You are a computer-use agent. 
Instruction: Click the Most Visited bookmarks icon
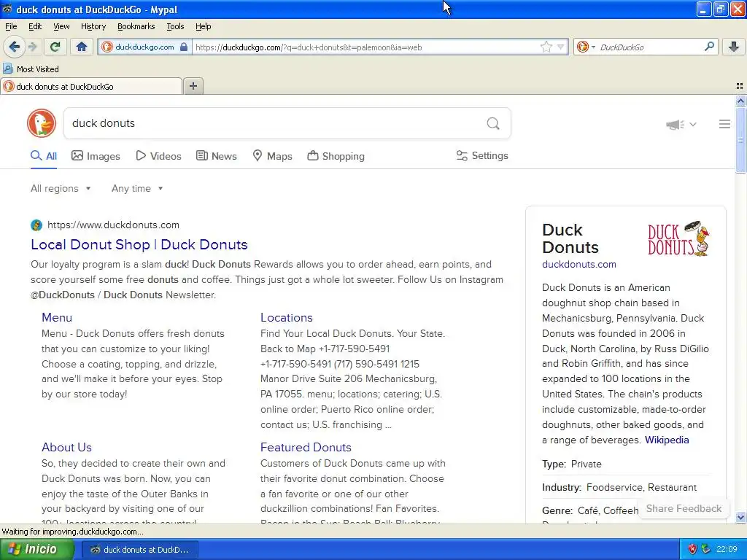7,69
